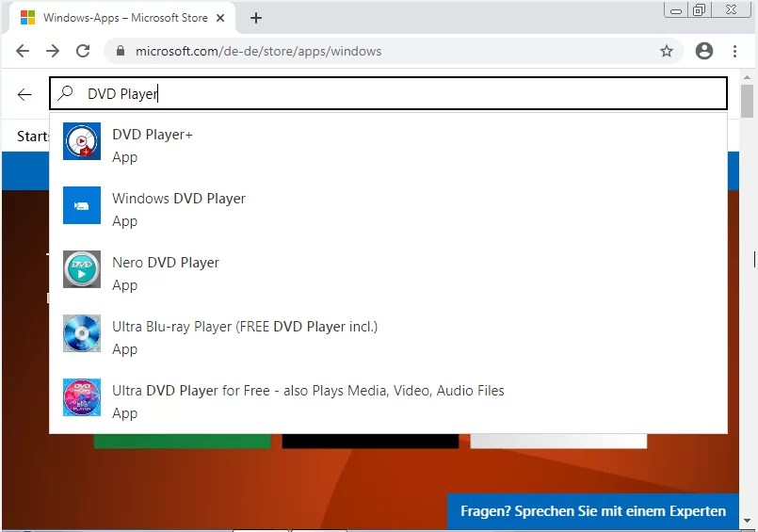Open the Chrome profile avatar
This screenshot has width=758, height=532.
point(704,51)
